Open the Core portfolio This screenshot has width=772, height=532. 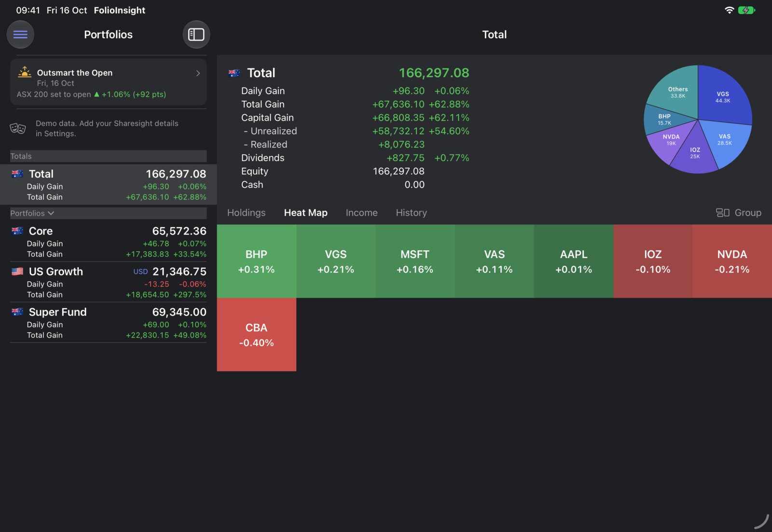pos(109,242)
